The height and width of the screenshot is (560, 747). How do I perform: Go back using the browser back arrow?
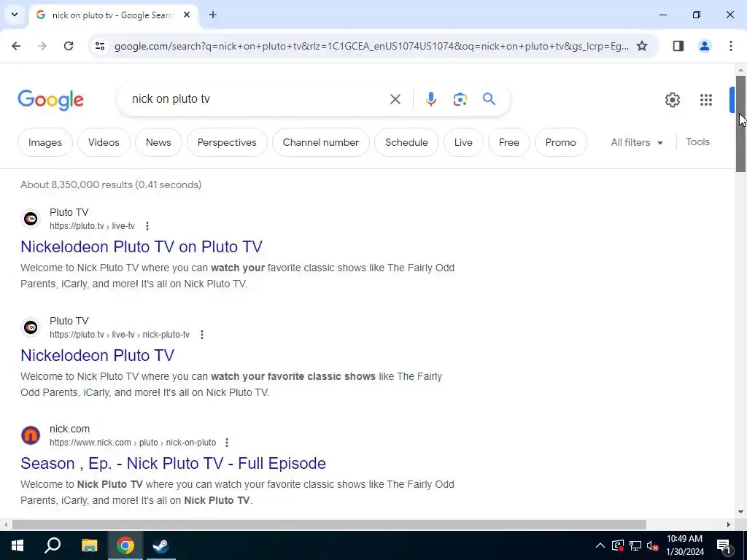coord(16,46)
